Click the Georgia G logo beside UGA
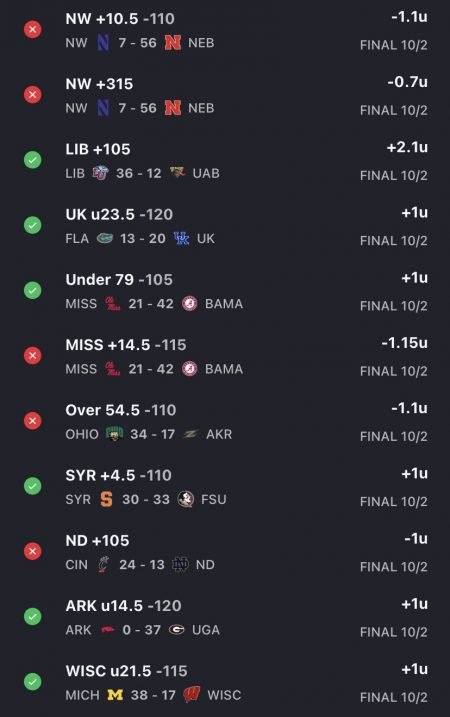450x717 pixels. click(177, 630)
